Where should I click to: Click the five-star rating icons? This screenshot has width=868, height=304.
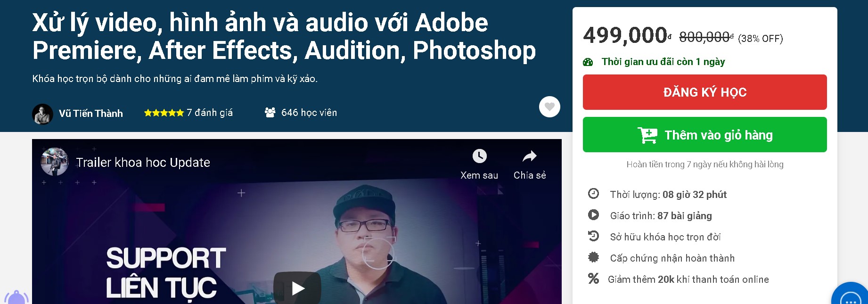click(x=164, y=113)
